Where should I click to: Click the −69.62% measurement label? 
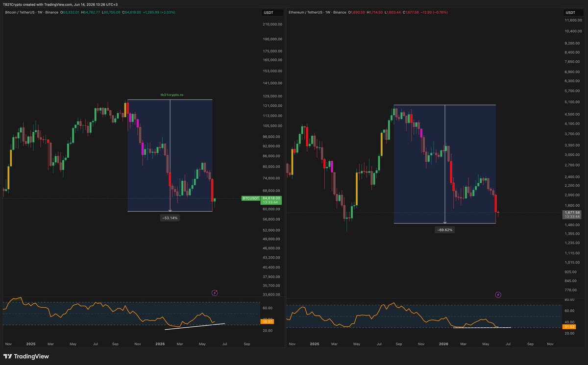click(444, 229)
